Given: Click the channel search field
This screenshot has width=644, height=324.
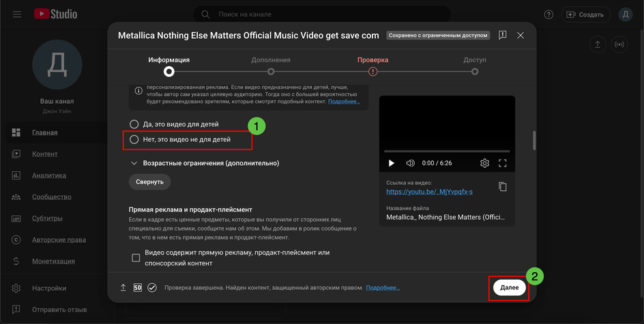Looking at the screenshot, I should (322, 14).
